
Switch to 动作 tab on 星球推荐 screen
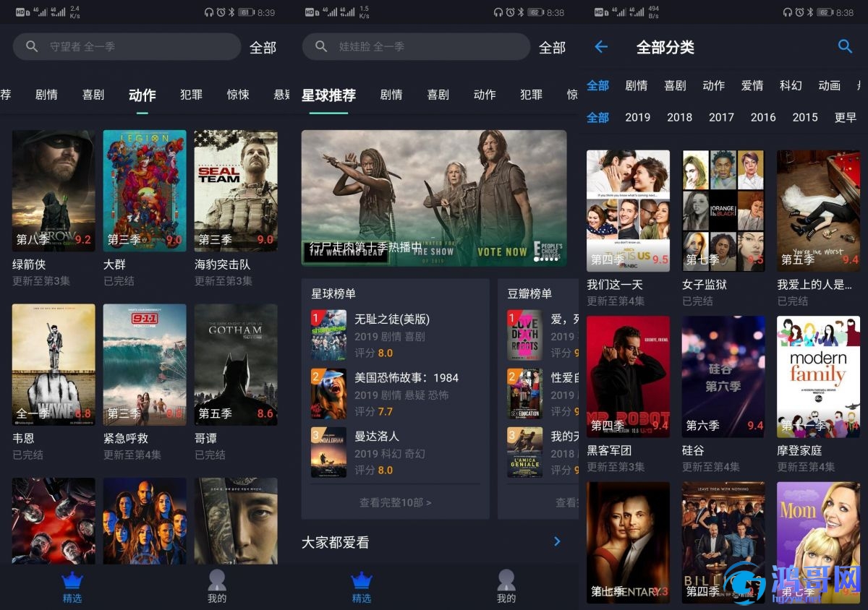pyautogui.click(x=485, y=95)
